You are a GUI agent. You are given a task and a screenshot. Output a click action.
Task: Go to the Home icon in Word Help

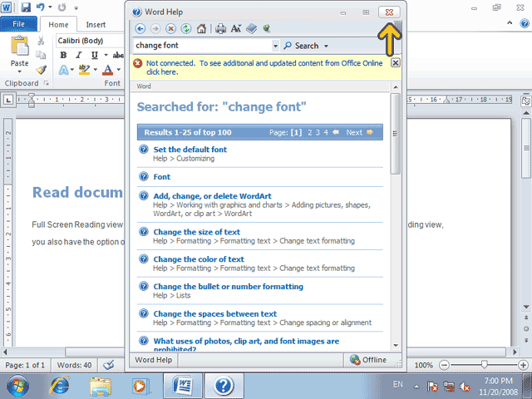pyautogui.click(x=201, y=29)
